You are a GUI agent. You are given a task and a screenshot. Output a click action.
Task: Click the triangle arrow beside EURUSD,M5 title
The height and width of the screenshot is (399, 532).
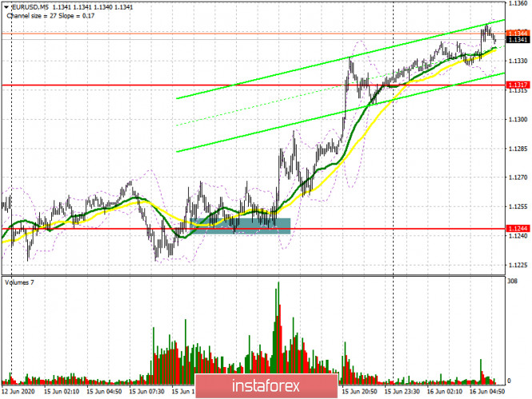[x=5, y=6]
